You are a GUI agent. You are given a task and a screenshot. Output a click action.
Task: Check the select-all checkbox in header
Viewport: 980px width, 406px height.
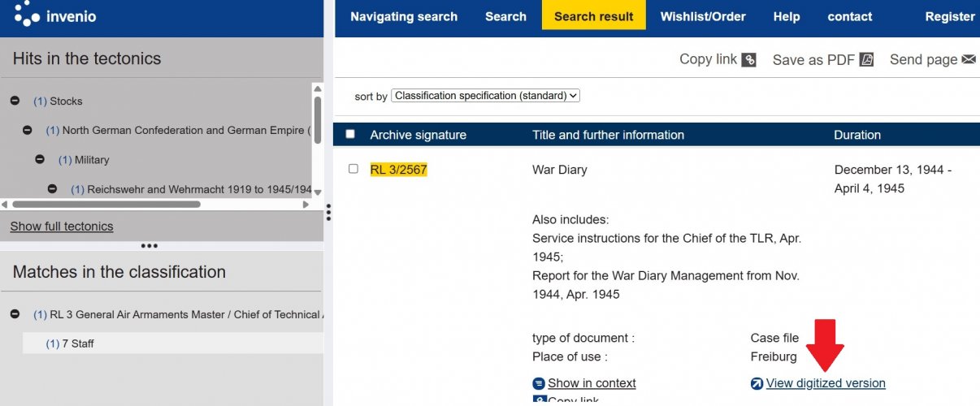tap(350, 135)
